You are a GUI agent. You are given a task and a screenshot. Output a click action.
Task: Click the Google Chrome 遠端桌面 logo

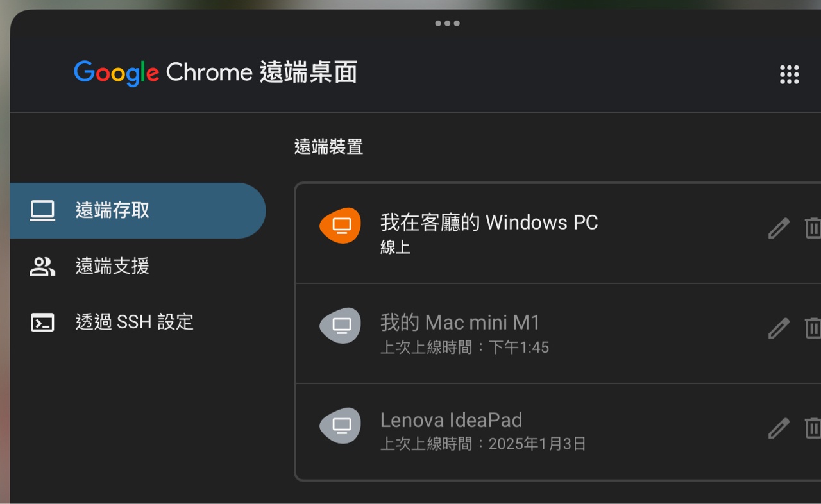(x=215, y=73)
